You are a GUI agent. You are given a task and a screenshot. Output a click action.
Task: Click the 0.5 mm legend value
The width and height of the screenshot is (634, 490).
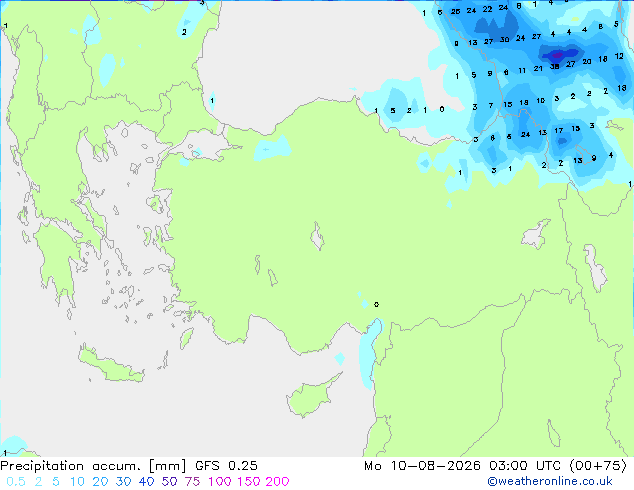16,482
